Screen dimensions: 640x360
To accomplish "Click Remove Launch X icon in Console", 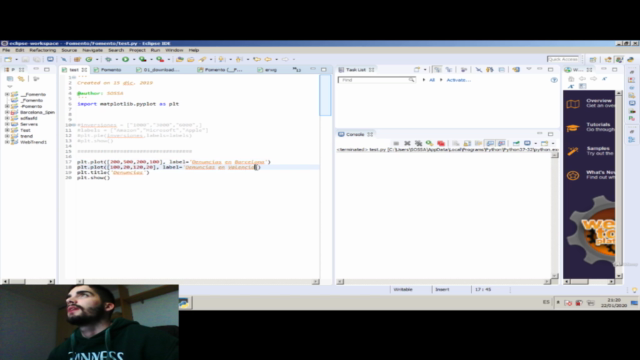I will click(x=407, y=143).
